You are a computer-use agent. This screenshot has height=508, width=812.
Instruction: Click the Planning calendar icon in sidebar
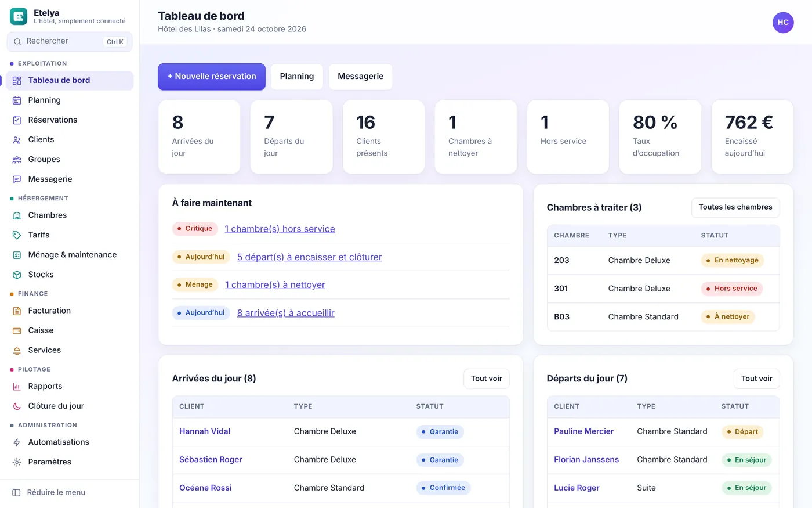[17, 100]
